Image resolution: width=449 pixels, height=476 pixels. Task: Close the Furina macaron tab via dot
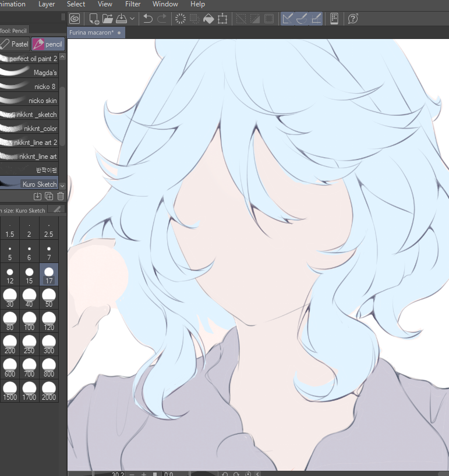[119, 33]
